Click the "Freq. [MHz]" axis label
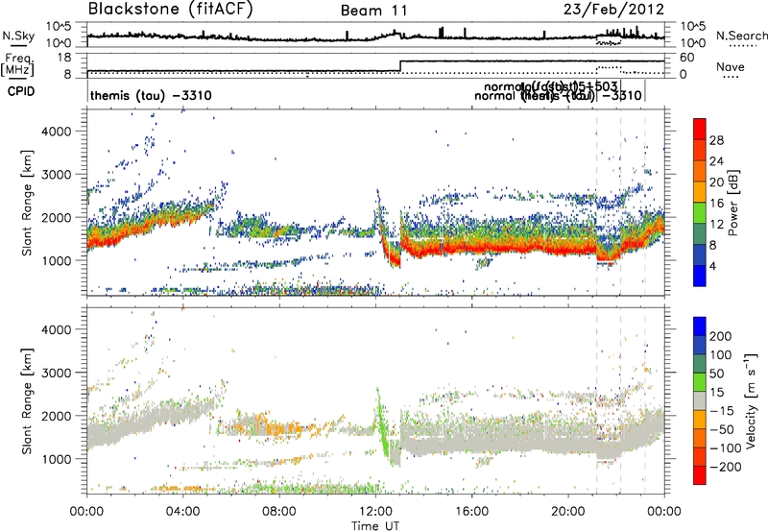 (x=17, y=65)
